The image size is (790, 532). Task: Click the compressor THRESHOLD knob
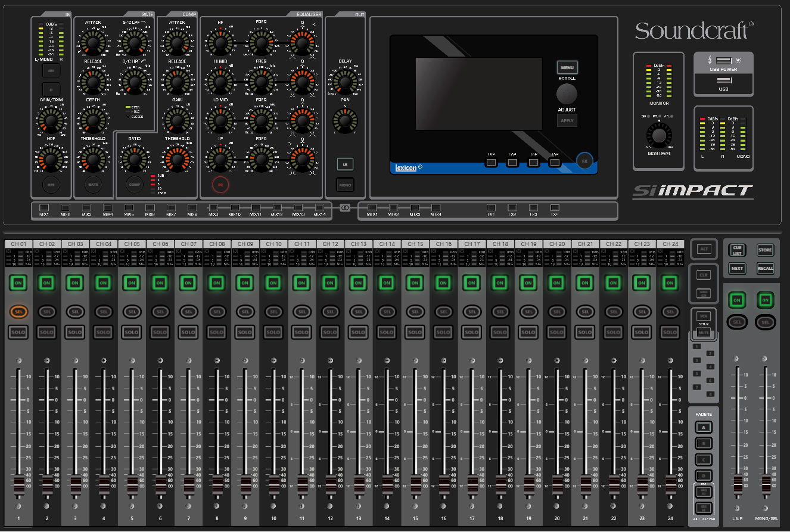[177, 159]
